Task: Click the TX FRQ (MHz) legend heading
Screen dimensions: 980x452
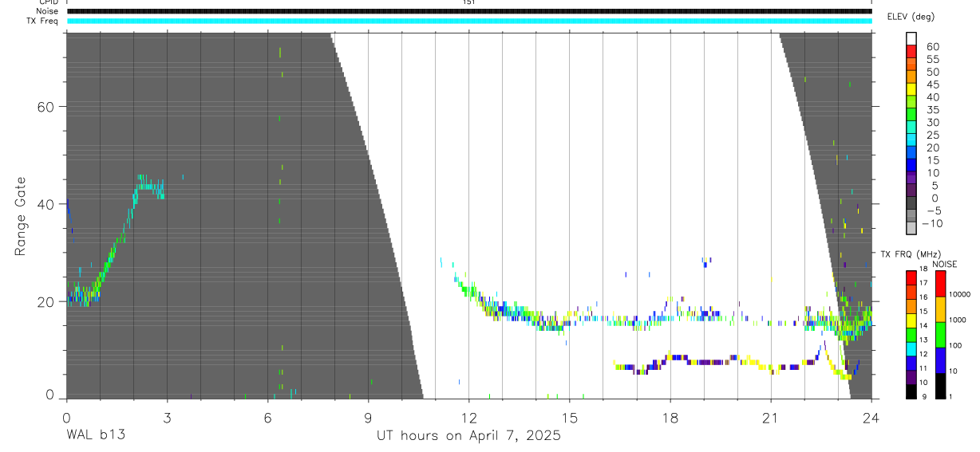Action: [x=906, y=254]
